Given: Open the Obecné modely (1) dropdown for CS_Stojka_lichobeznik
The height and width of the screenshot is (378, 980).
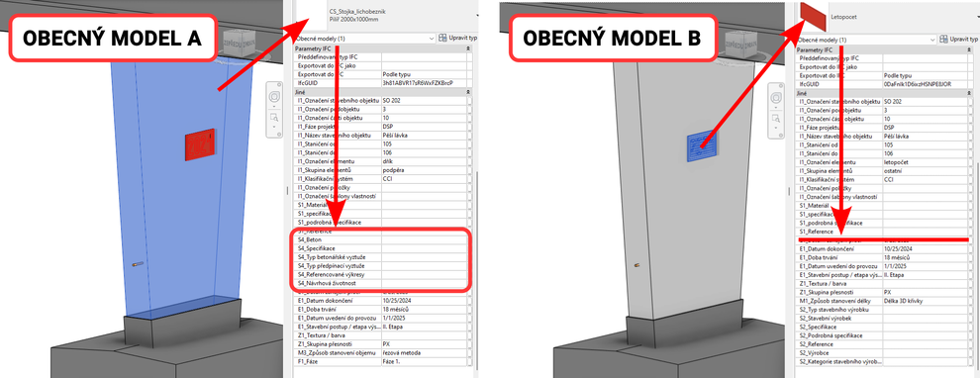Looking at the screenshot, I should pos(364,39).
